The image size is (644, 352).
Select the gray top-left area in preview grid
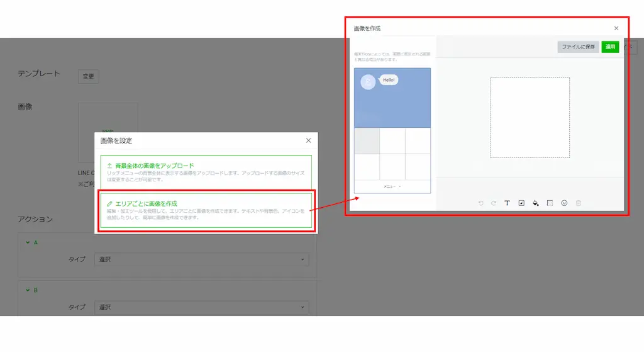click(x=367, y=140)
